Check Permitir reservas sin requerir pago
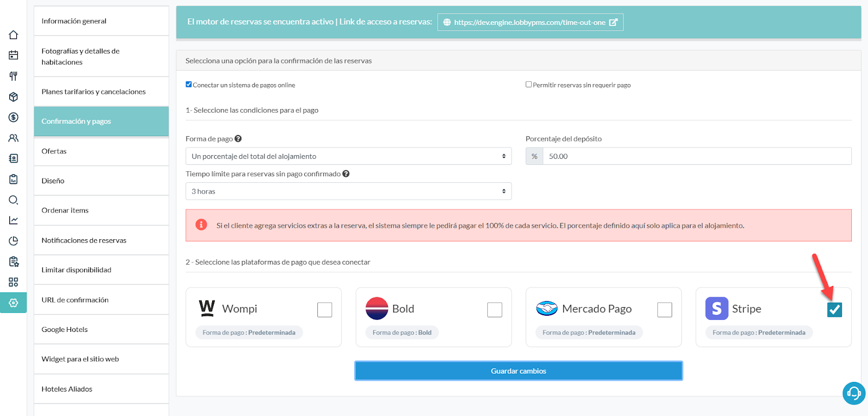868x416 pixels. click(x=528, y=85)
